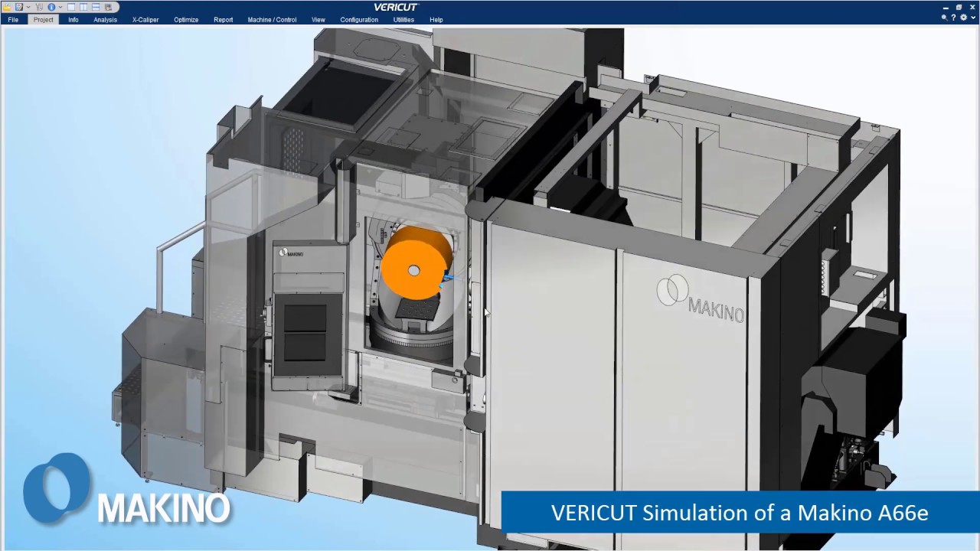The image size is (980, 551).
Task: Minimize the VERICUT window
Action: (946, 8)
